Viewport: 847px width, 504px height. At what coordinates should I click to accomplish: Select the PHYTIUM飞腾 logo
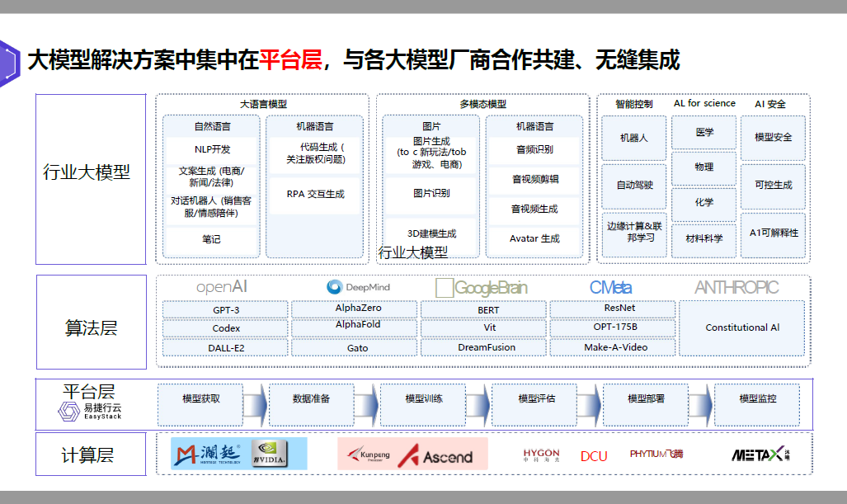(656, 454)
